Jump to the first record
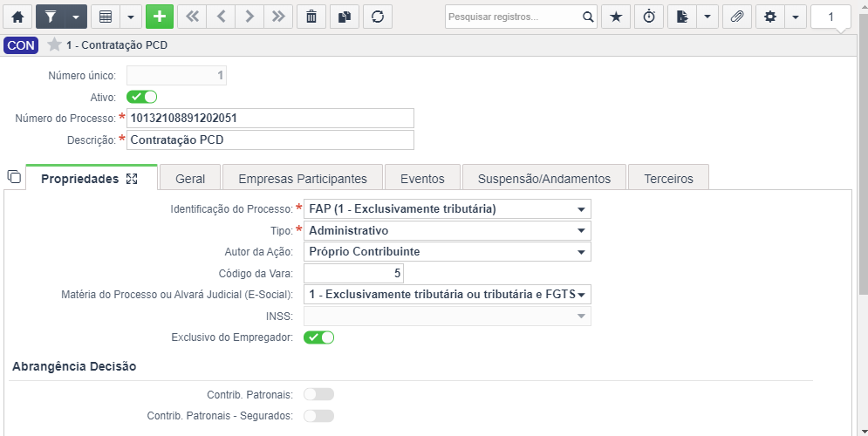The image size is (868, 436). 192,17
